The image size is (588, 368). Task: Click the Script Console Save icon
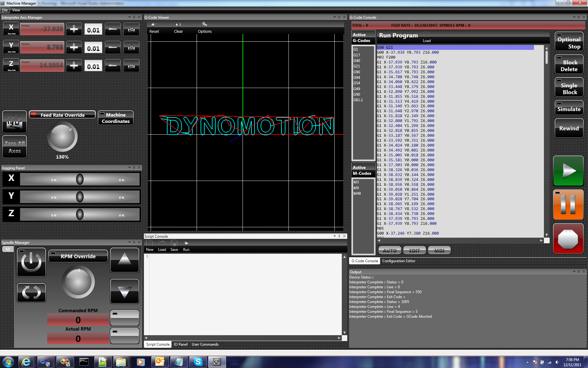174,243
